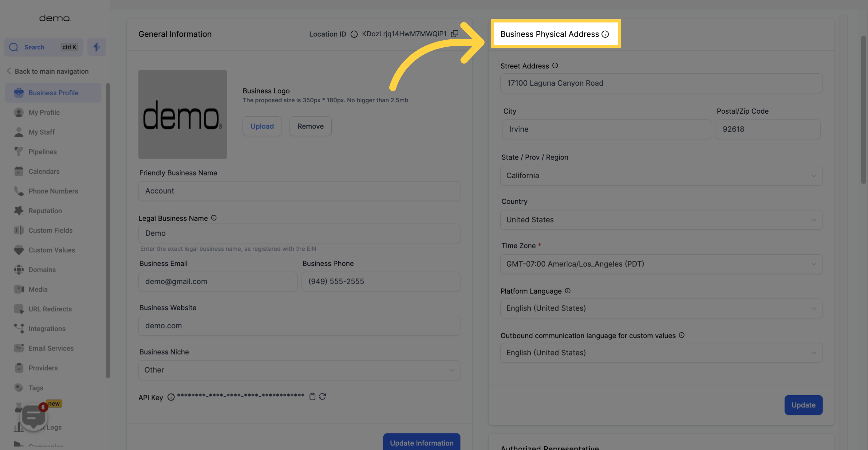
Task: Click the API Key copy icon
Action: coord(312,396)
